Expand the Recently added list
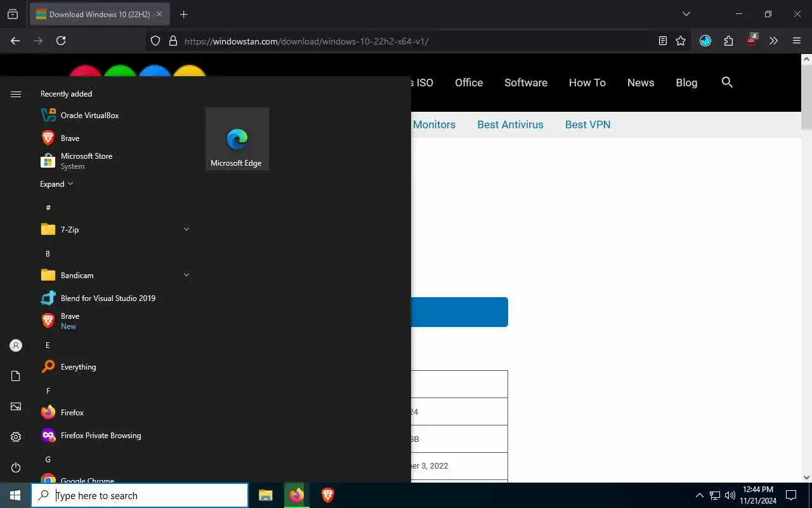The image size is (812, 508). (x=56, y=184)
